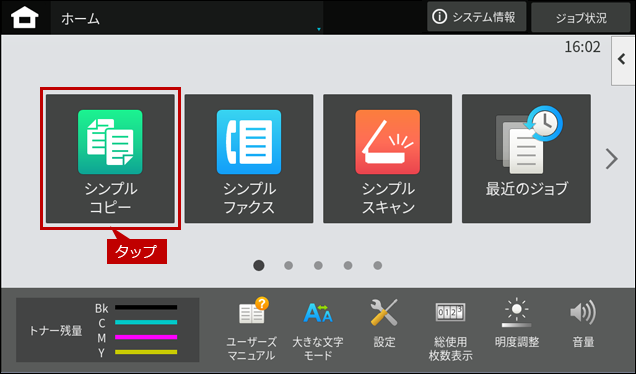The width and height of the screenshot is (636, 374).
Task: Open ジョブ状況 job status button
Action: click(581, 18)
